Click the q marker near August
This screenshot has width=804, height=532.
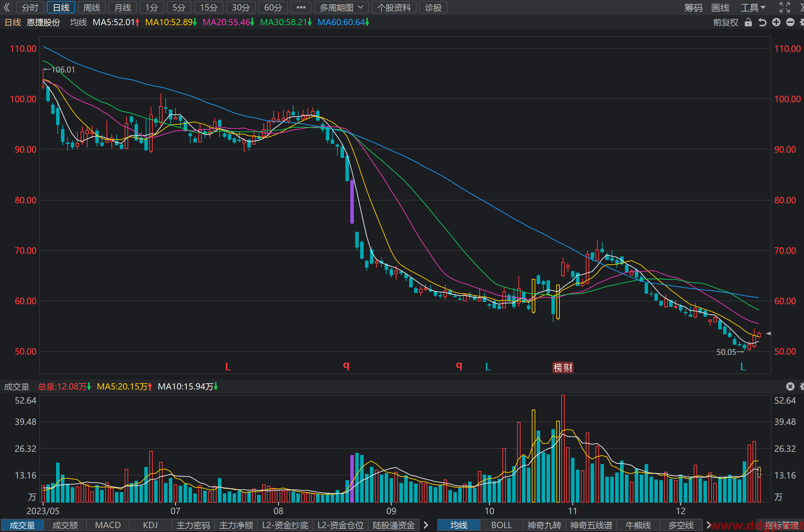346,366
